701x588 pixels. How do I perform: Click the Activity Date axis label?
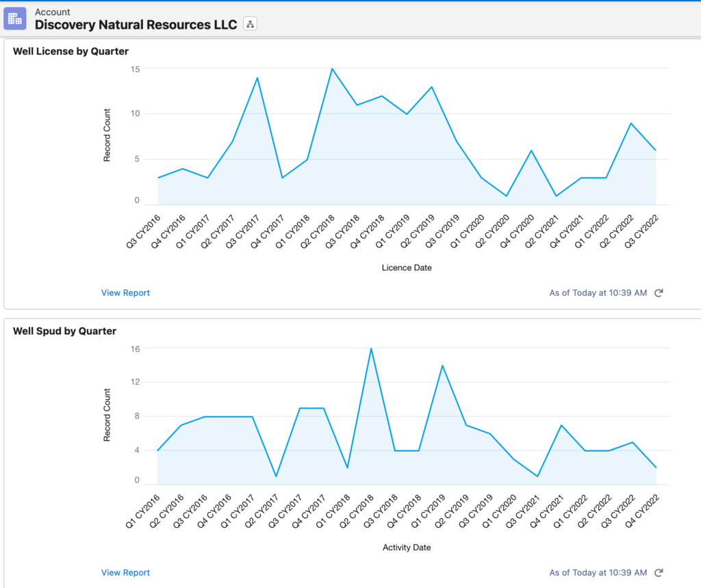(x=407, y=548)
